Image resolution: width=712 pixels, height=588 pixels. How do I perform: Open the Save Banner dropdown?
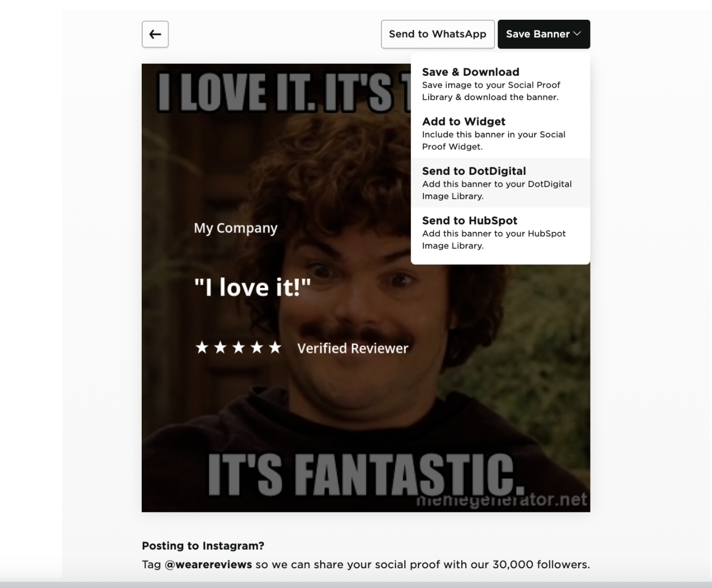543,34
